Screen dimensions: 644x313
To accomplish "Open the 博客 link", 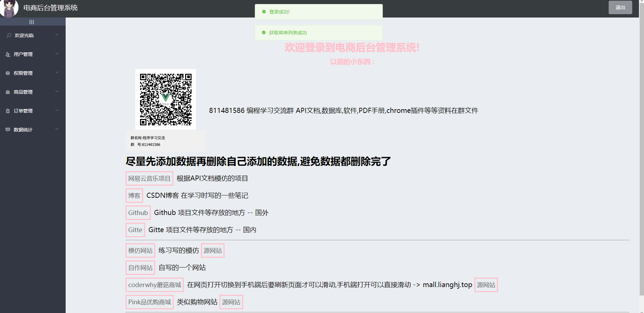I will 134,196.
